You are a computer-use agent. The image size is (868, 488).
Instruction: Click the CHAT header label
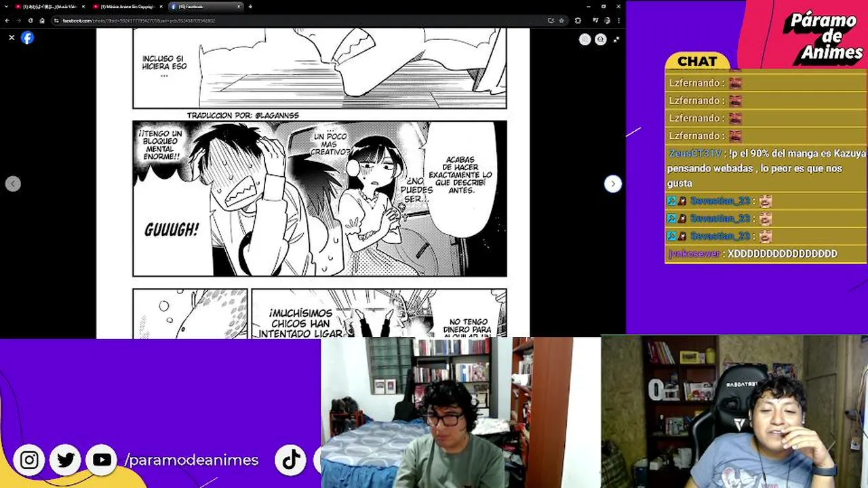[x=697, y=61]
